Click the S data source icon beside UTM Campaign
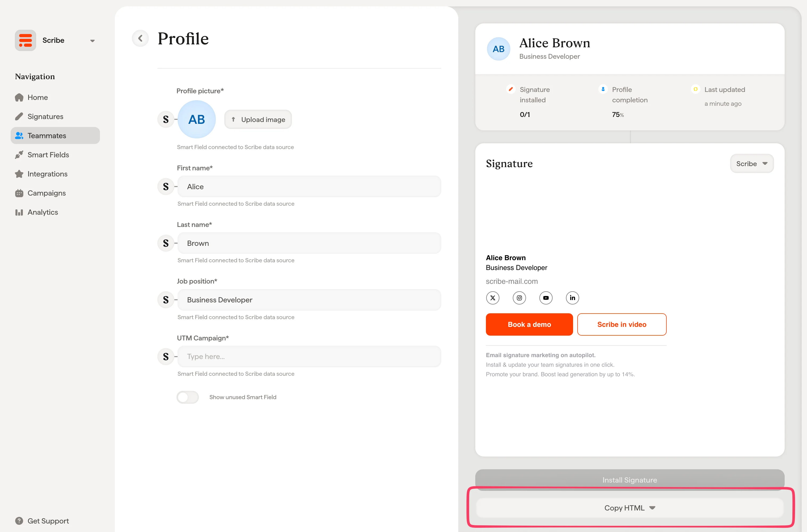Viewport: 807px width, 532px height. 166,357
